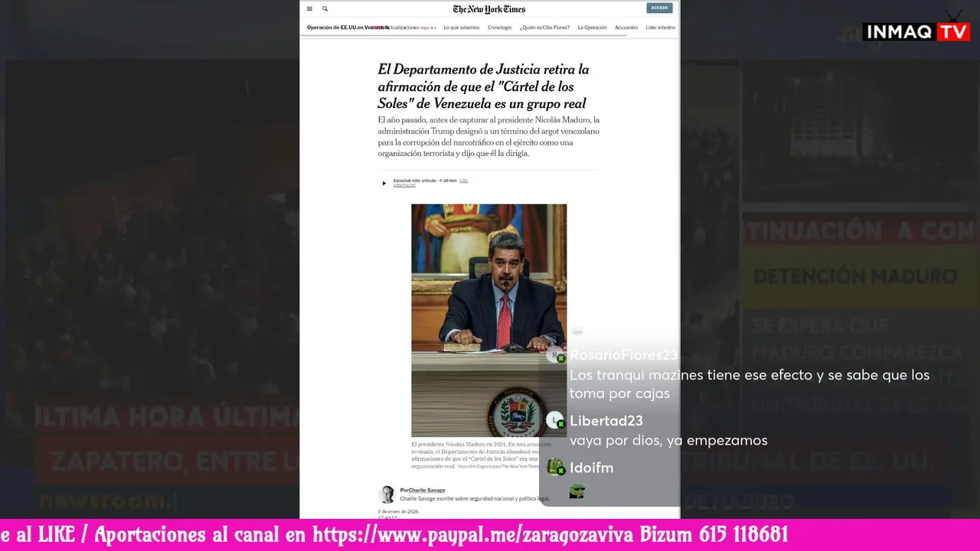Click the paypal.me/zaragozaviva URL in ticker
This screenshot has width=980, height=551.
[x=472, y=534]
